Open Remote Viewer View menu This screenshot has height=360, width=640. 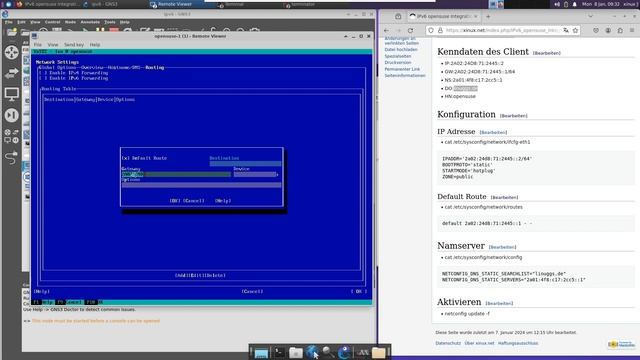coord(53,44)
